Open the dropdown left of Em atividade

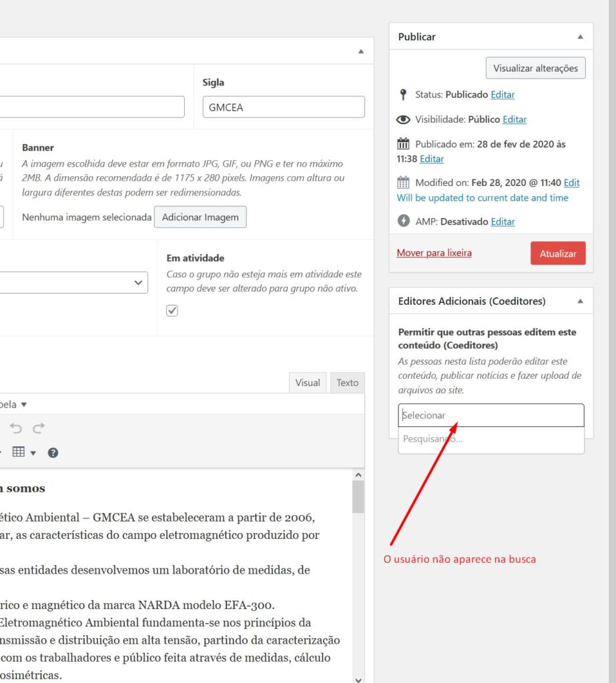point(73,283)
